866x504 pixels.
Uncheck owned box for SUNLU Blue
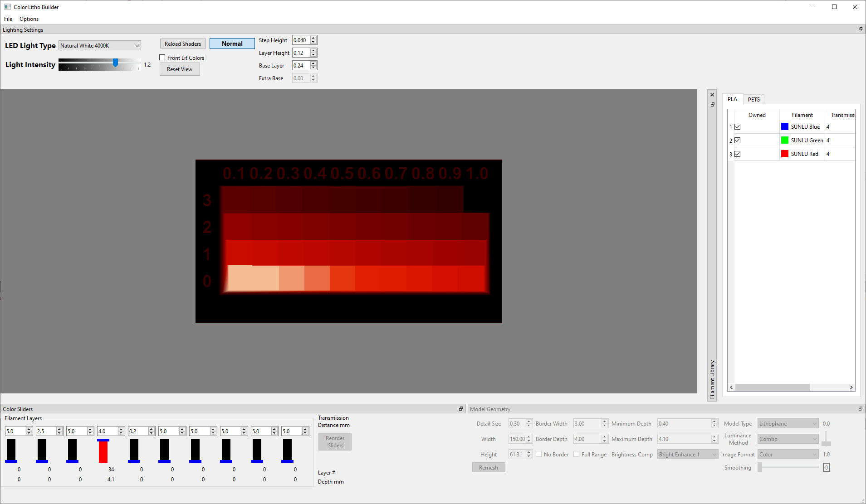(x=738, y=127)
